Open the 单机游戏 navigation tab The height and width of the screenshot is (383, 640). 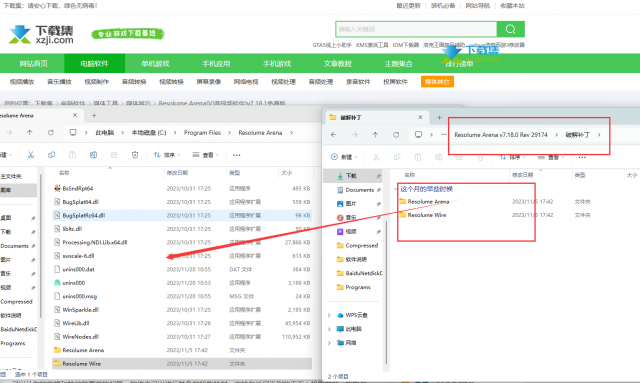click(155, 64)
